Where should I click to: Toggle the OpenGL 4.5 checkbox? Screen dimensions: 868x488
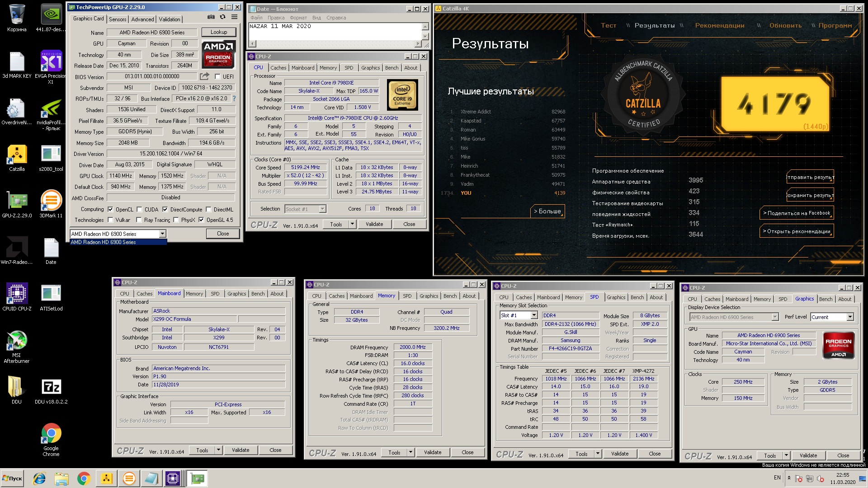pyautogui.click(x=201, y=220)
